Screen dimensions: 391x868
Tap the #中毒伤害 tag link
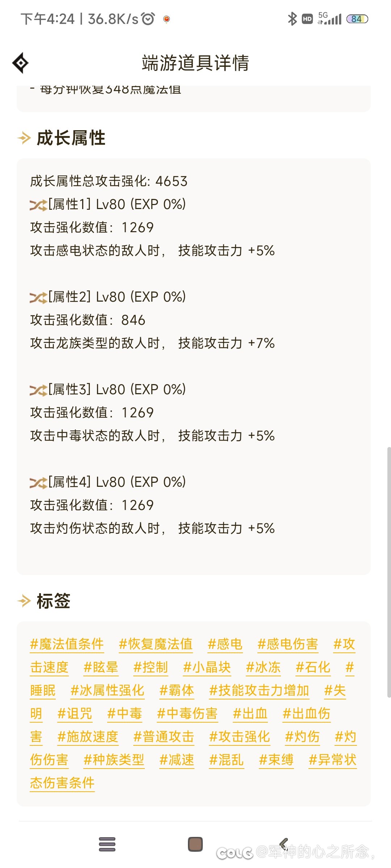pyautogui.click(x=187, y=714)
